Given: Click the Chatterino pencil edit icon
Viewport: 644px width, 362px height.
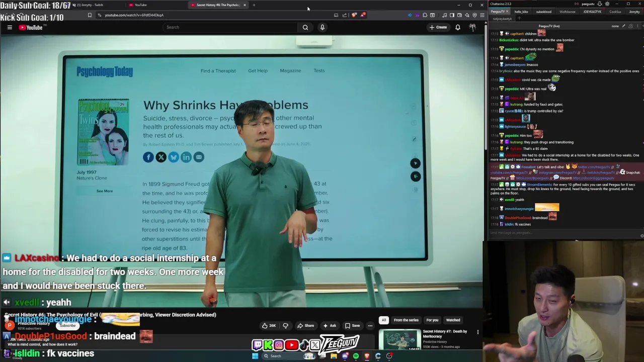Looking at the screenshot, I should tap(624, 26).
